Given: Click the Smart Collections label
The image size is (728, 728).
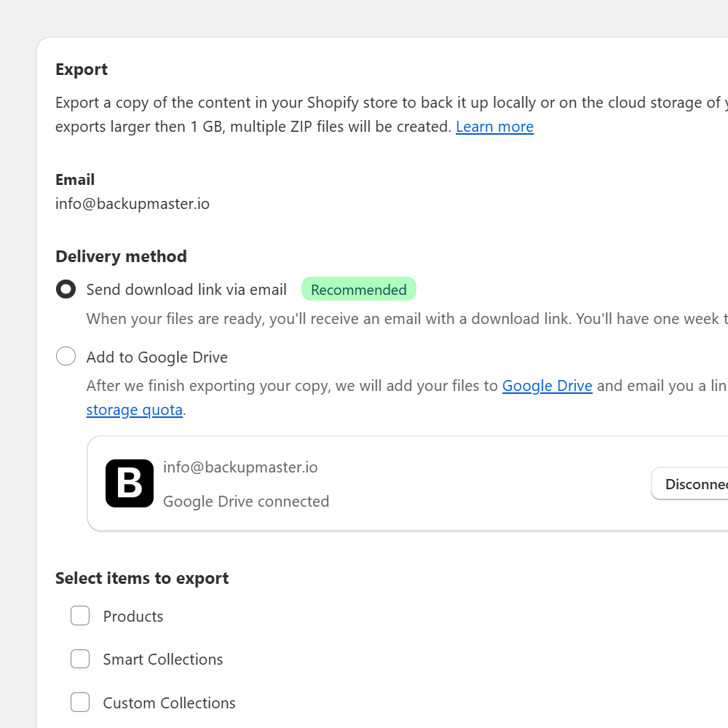Looking at the screenshot, I should tap(163, 660).
